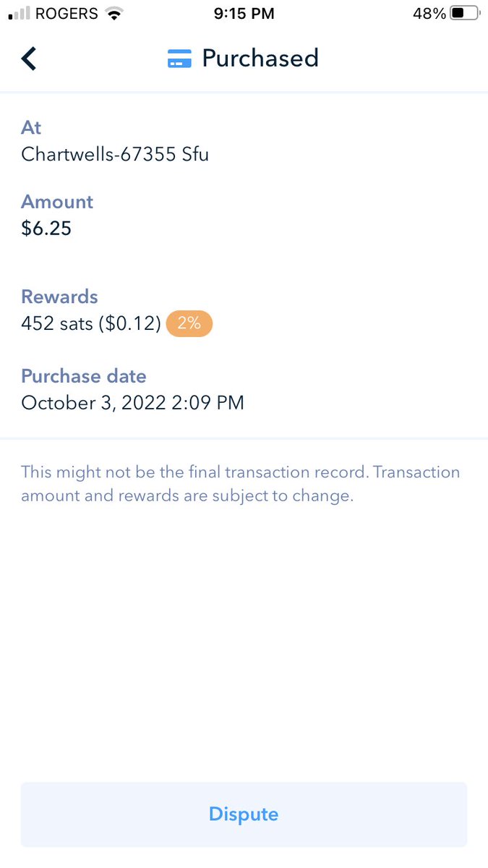Tap the 9:15 PM clock
This screenshot has width=488, height=868.
tap(244, 13)
